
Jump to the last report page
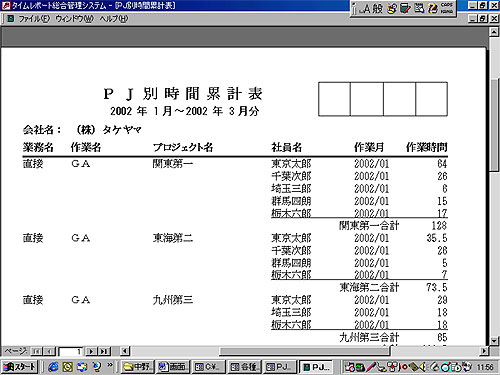coord(104,351)
